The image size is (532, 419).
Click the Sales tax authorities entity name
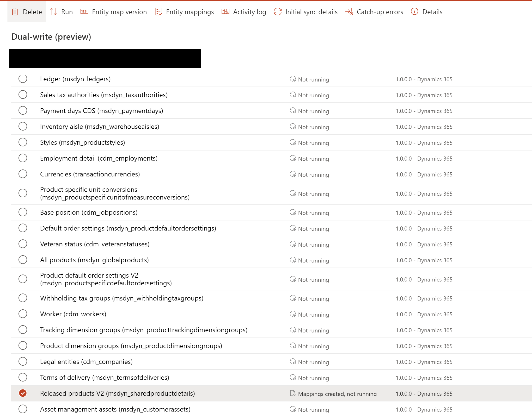pyautogui.click(x=104, y=95)
